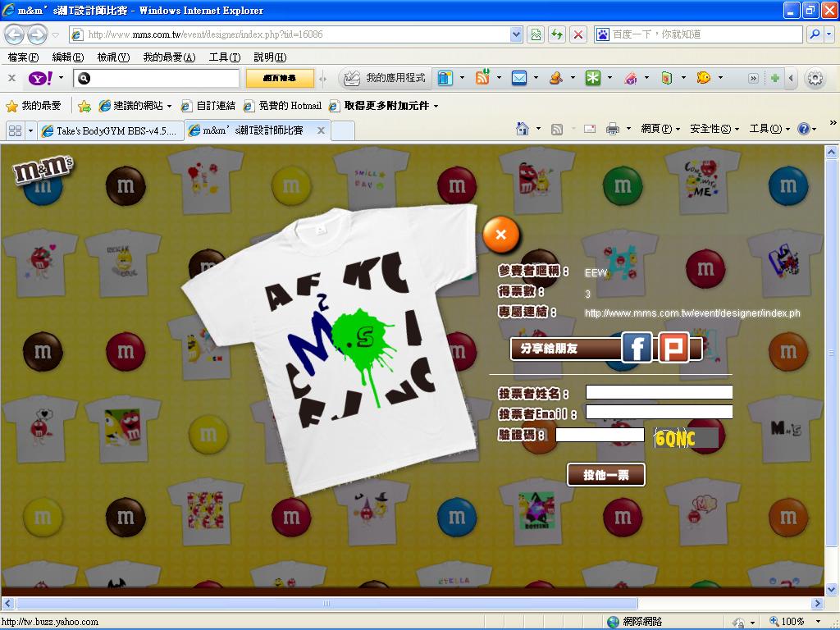Open the 免費的 Hotmail link
This screenshot has width=840, height=630.
pos(282,106)
